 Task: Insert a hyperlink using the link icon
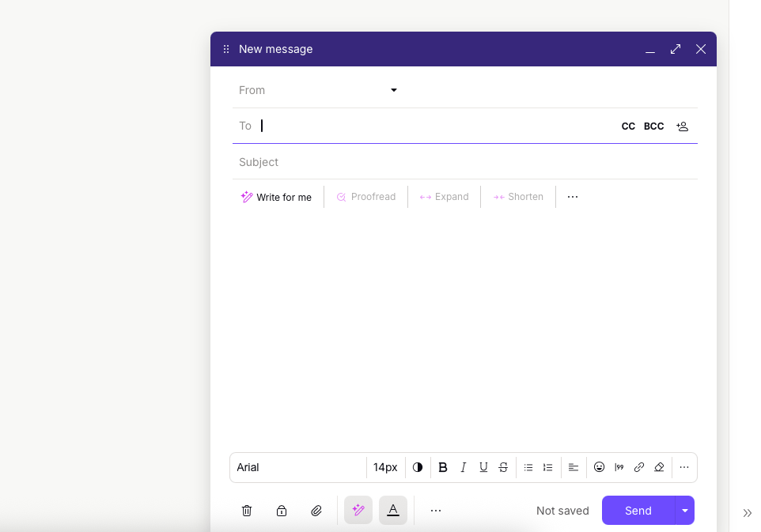(639, 467)
